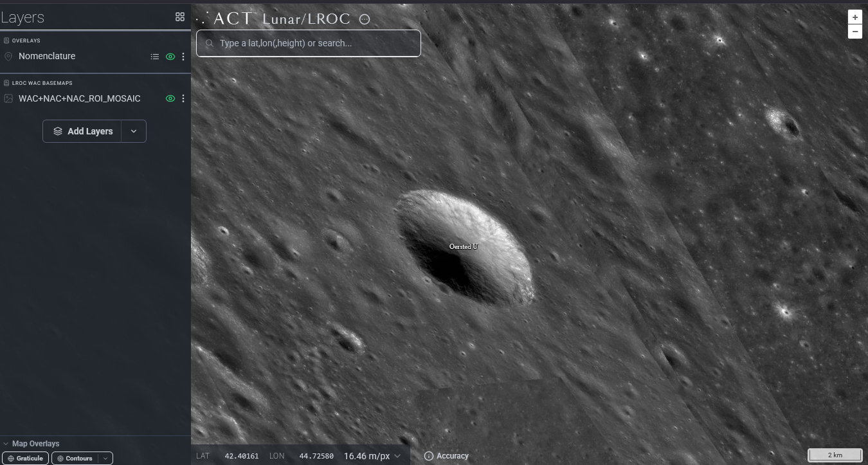Open the Contours options dropdown
Screen dimensions: 868x465
pyautogui.click(x=105, y=459)
